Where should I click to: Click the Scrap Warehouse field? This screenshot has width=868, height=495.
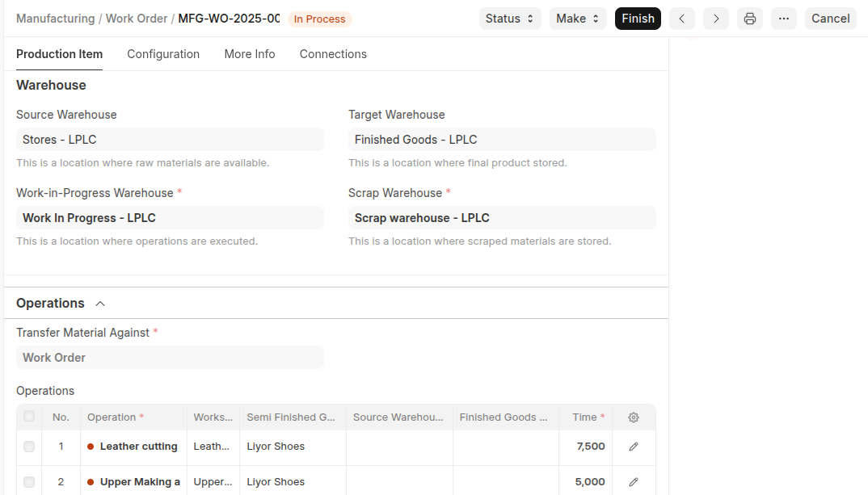pyautogui.click(x=502, y=218)
